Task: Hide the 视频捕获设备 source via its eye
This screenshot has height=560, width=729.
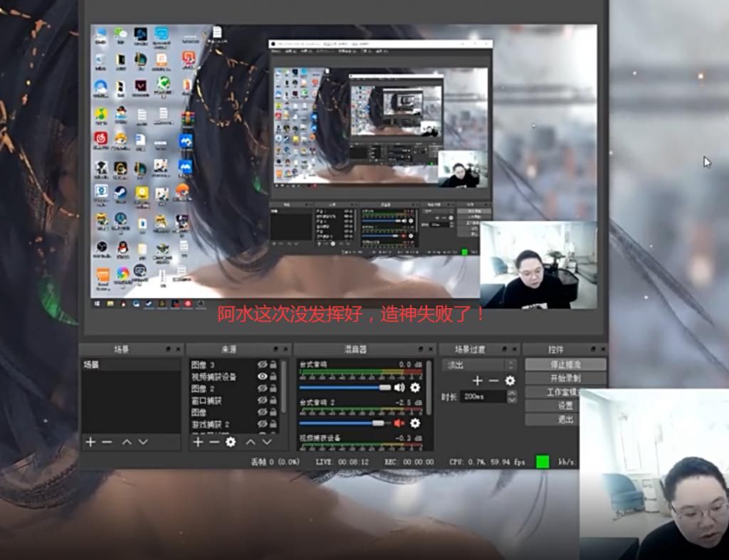Action: (x=262, y=376)
